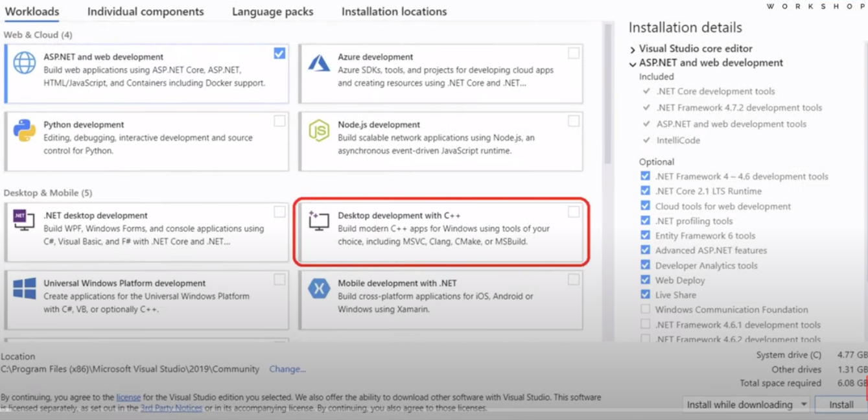This screenshot has height=420, width=868.
Task: Uncheck Entity Framework 6 tools option
Action: point(645,235)
